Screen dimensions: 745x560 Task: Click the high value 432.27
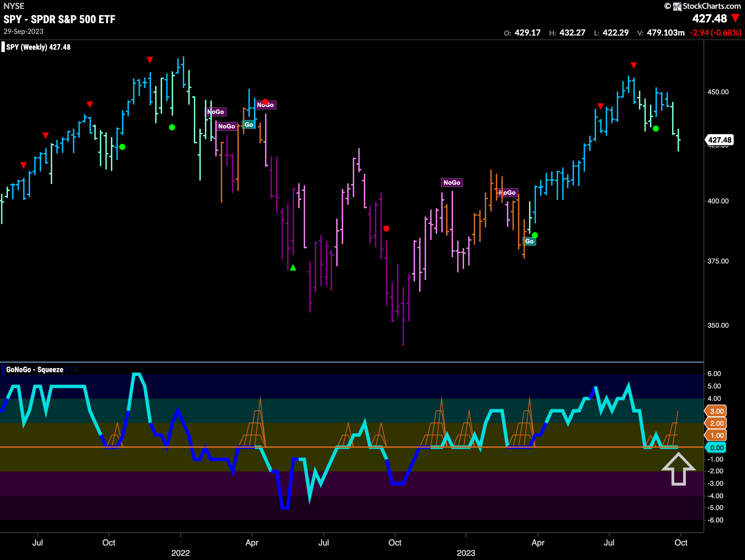click(572, 33)
